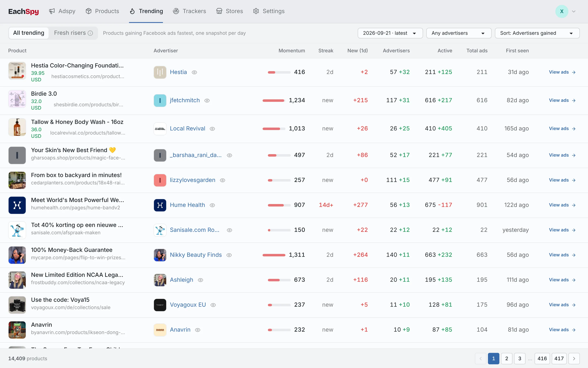Click the lizzylovesgarden advertiser avatar
Viewport: 588px width, 368px height.
tap(160, 180)
